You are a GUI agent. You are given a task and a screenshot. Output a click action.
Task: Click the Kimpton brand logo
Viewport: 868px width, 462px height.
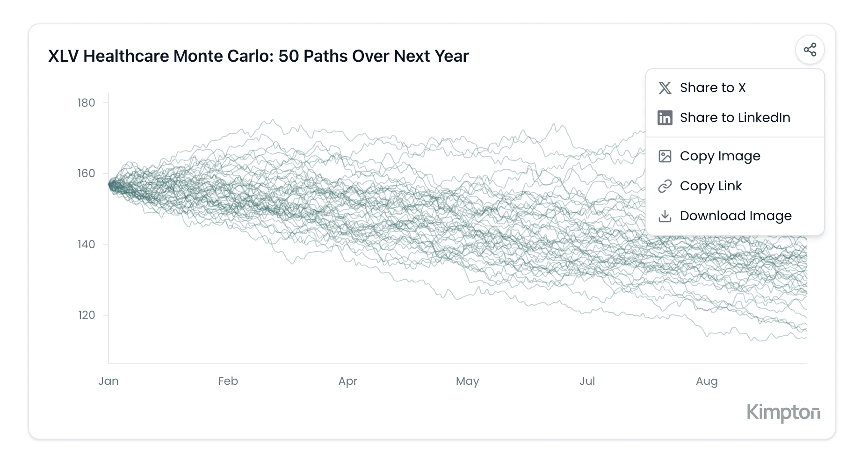click(x=783, y=412)
